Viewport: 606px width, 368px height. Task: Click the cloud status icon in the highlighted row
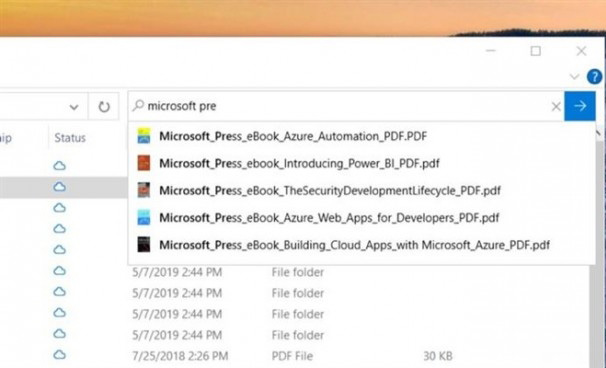(x=60, y=187)
